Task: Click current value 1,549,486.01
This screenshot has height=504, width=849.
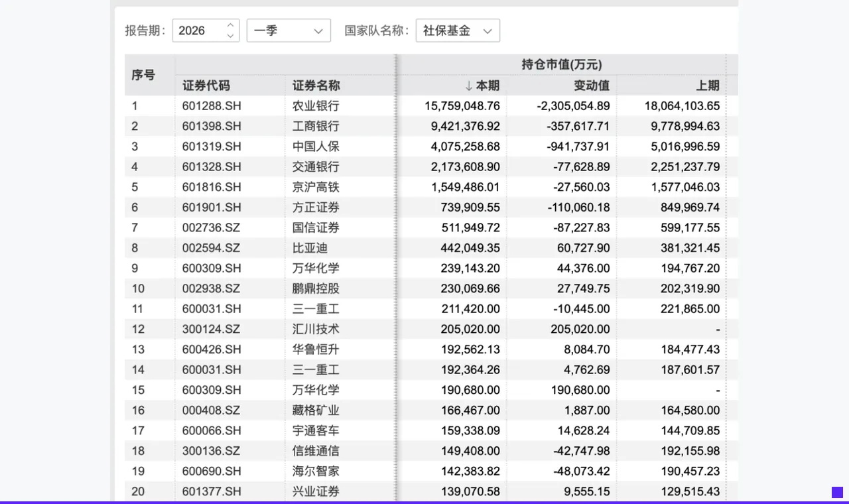Action: [x=466, y=187]
